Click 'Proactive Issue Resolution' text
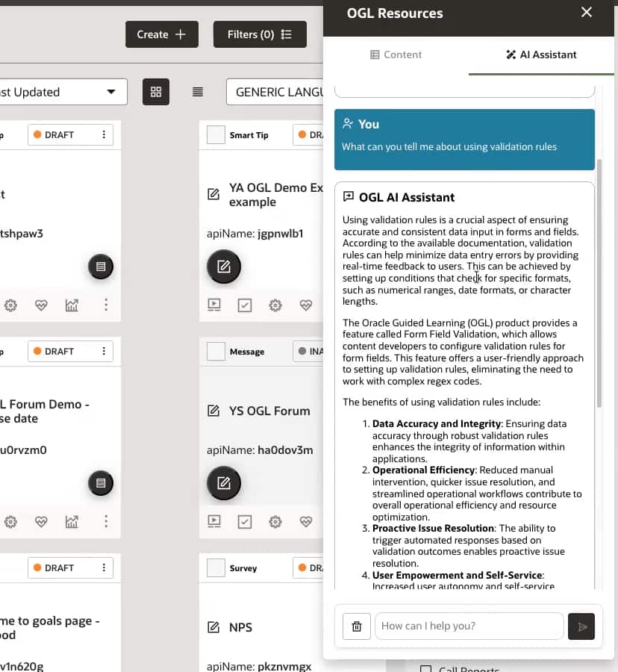The height and width of the screenshot is (672, 618). tap(433, 528)
